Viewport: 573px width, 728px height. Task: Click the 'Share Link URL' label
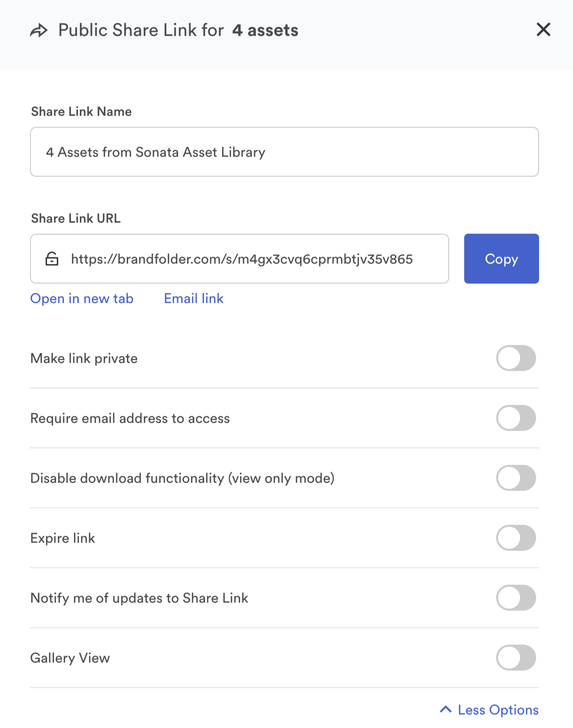[76, 218]
